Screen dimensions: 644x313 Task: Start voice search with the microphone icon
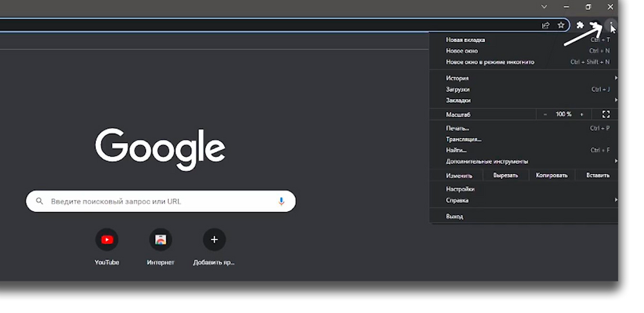click(281, 202)
